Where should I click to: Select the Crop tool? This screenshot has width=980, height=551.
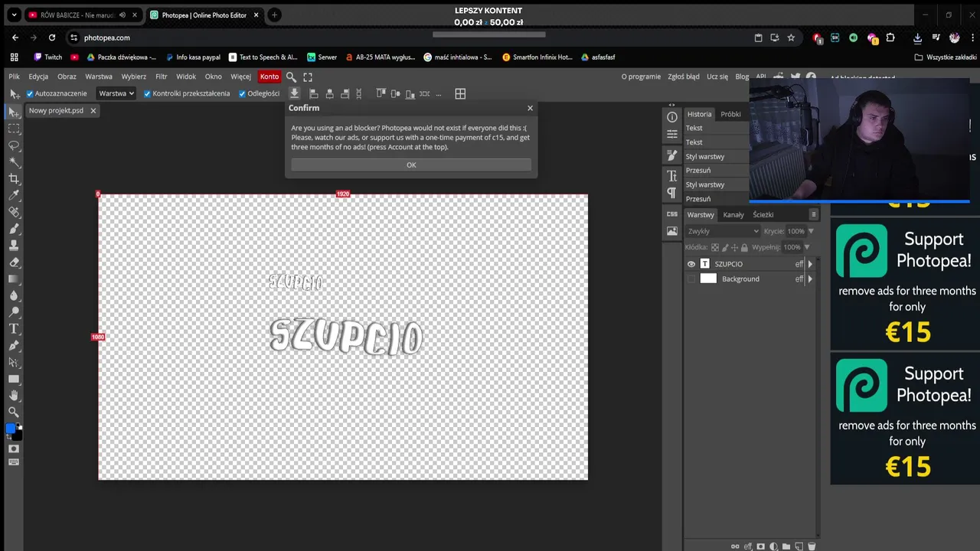pos(14,179)
